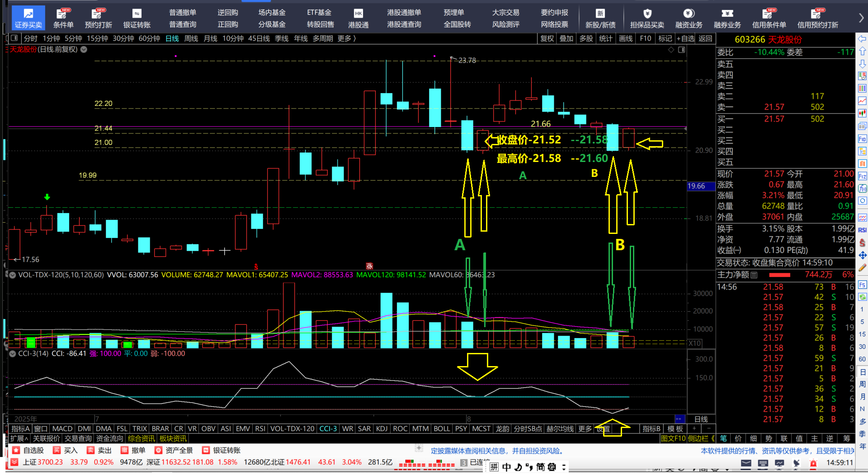Image resolution: width=868 pixels, height=476 pixels.
Task: Click the 新股/新债 icon
Action: (600, 18)
